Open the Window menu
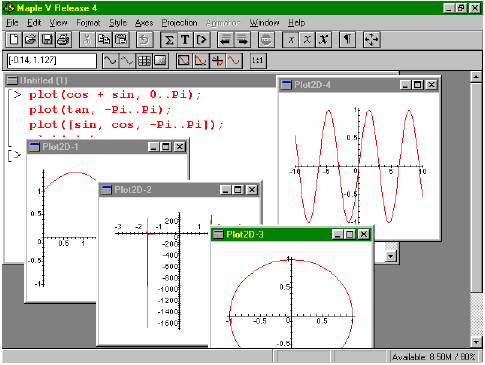 pyautogui.click(x=264, y=23)
